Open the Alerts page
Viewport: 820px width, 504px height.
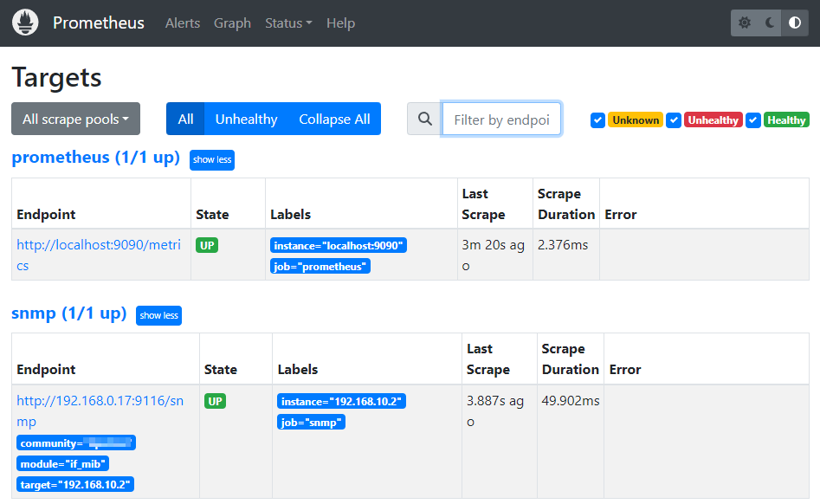pyautogui.click(x=183, y=23)
